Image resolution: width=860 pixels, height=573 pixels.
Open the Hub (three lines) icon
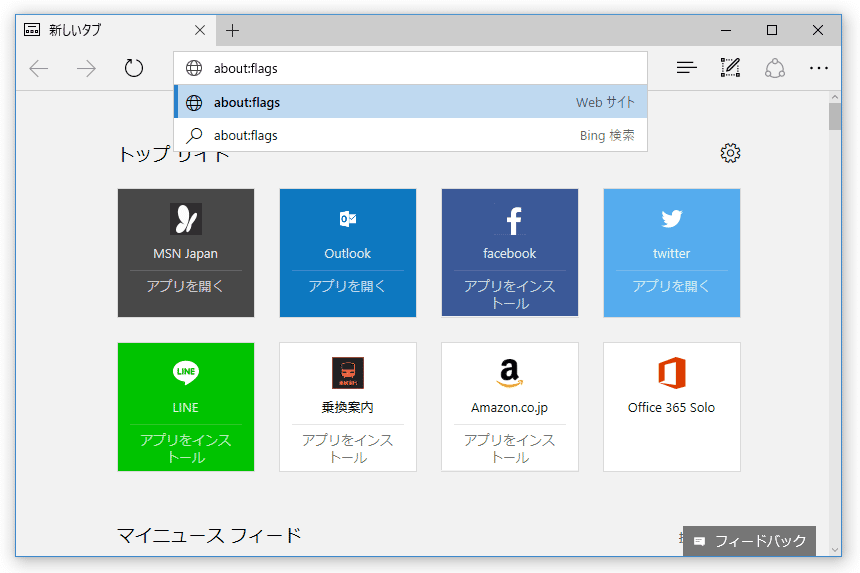(x=686, y=68)
